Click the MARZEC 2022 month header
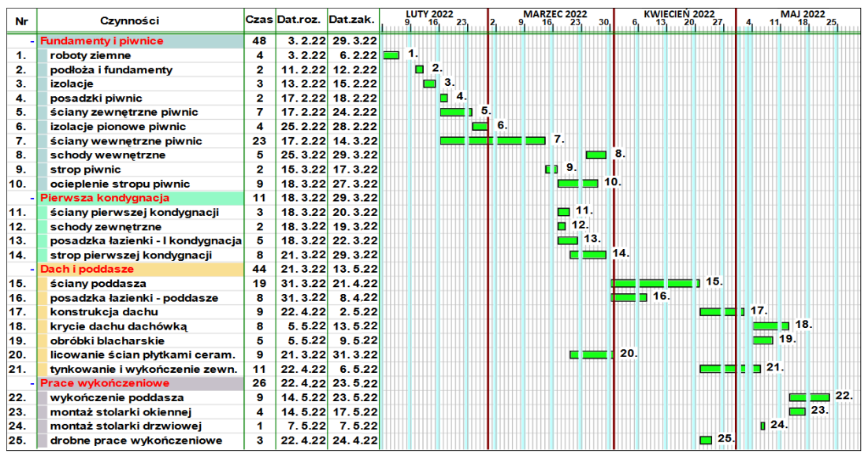Viewport: 868px width, 454px height. (x=555, y=14)
